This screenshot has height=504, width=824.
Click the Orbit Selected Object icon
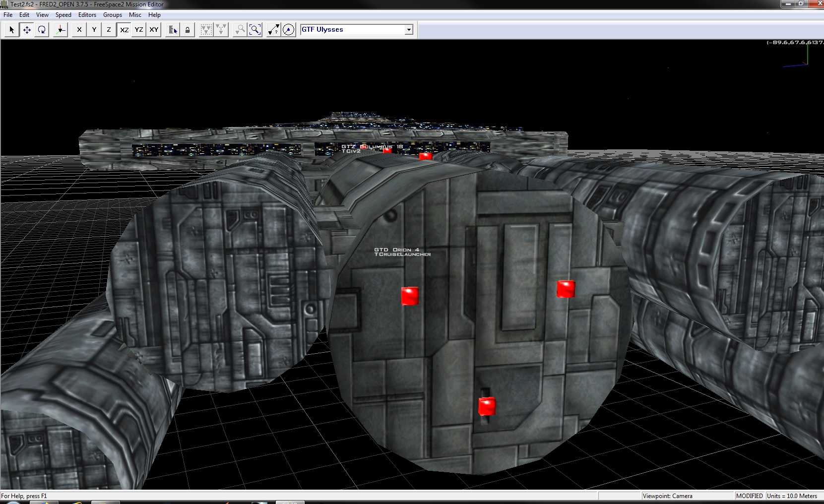tap(289, 30)
